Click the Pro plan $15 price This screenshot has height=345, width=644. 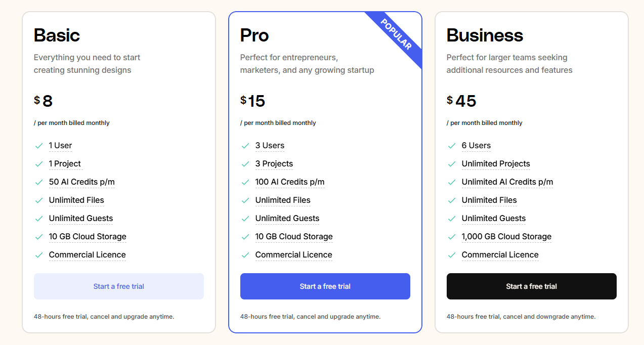tap(252, 101)
